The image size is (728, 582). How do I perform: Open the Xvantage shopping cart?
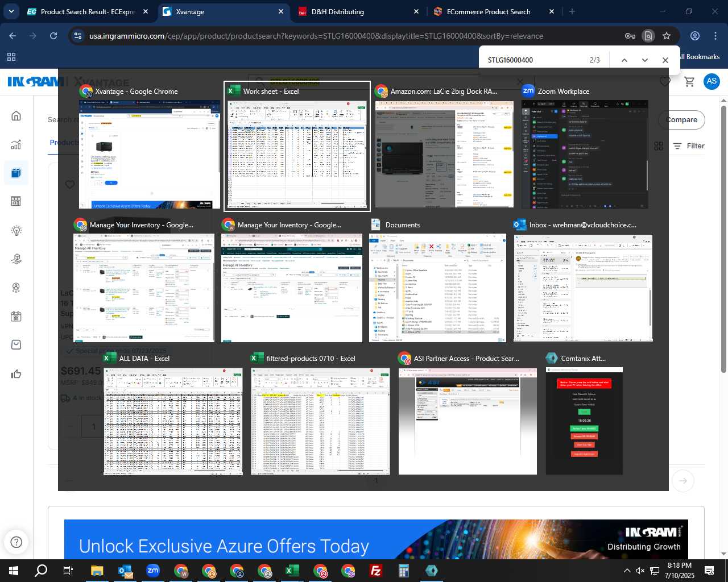689,81
